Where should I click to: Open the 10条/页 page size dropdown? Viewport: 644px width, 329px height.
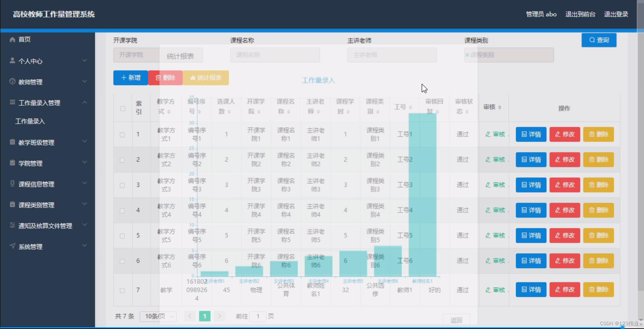click(x=158, y=316)
